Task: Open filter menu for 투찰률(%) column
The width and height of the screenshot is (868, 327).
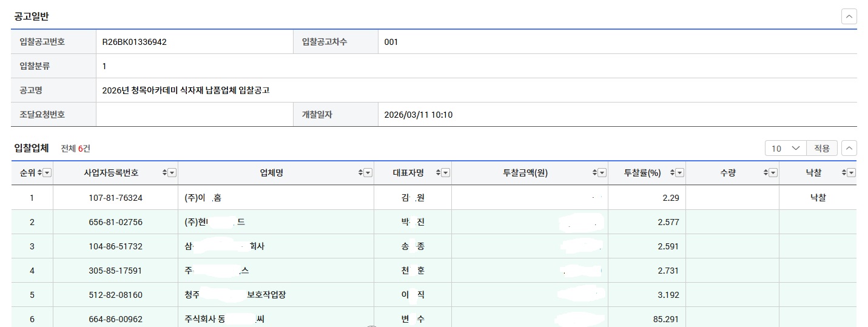Action: 680,173
